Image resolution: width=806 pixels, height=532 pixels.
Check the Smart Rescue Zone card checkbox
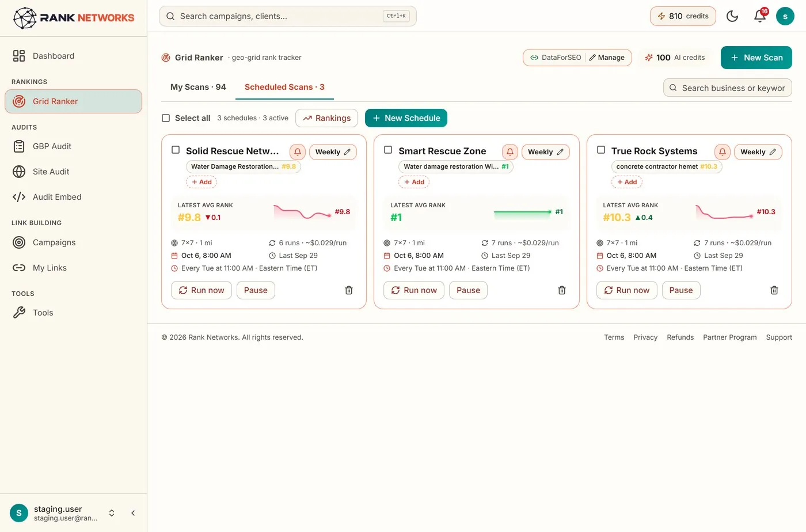388,150
